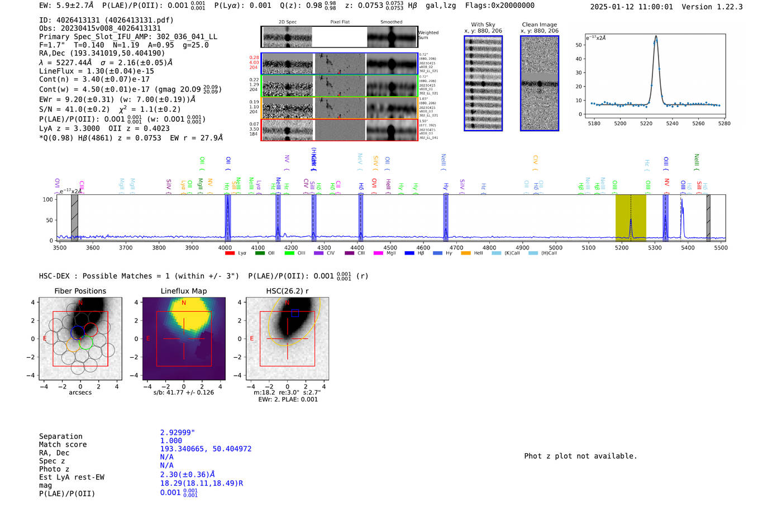Open the With Sky cutout image
Image resolution: width=782 pixels, height=532 pixels.
click(x=483, y=83)
